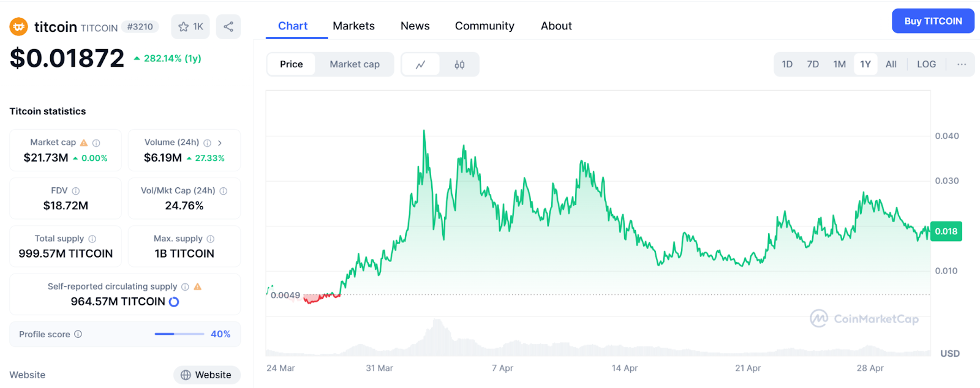This screenshot has height=388, width=980.
Task: Click the Volume (24h) info icon
Action: (x=207, y=143)
